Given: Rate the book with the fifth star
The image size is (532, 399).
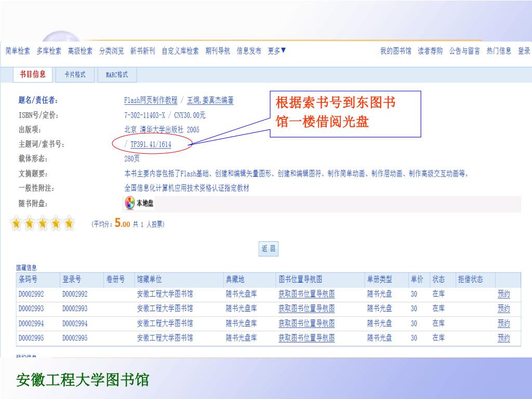Looking at the screenshot, I should pos(69,223).
